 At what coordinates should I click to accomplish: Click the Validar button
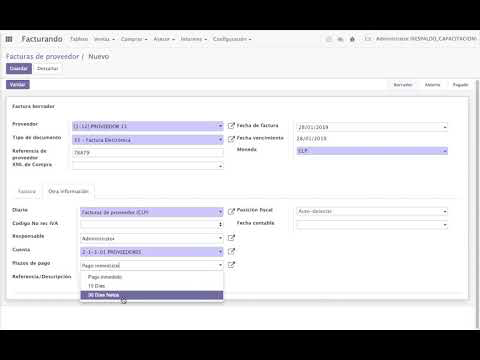(x=18, y=85)
